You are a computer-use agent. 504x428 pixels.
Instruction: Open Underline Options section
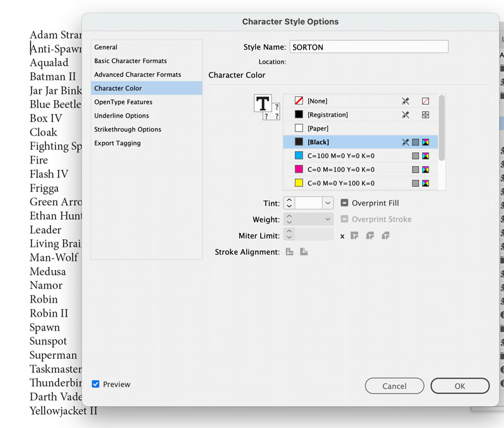[x=147, y=116]
